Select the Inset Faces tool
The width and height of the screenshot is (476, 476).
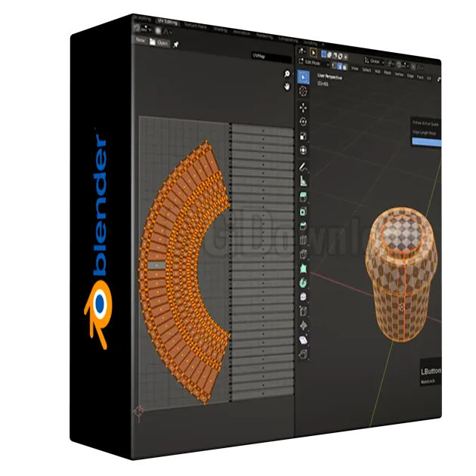tap(303, 212)
